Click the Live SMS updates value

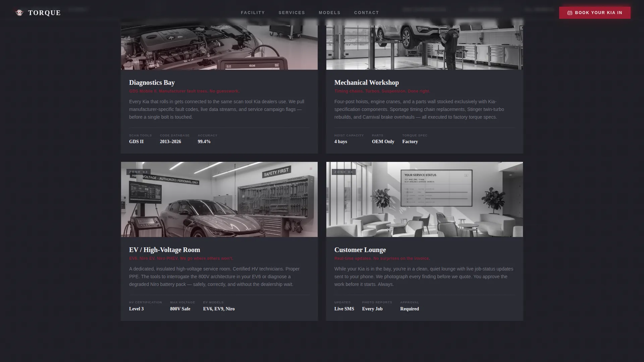click(344, 309)
